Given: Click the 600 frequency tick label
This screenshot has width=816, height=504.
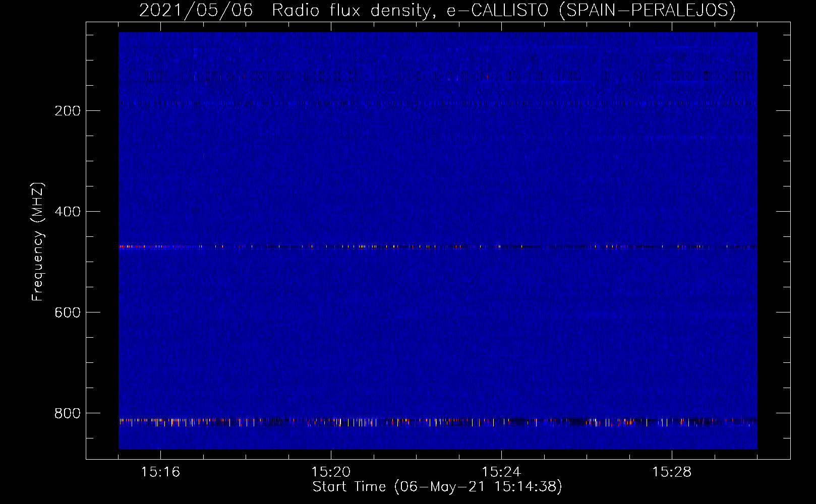Looking at the screenshot, I should (68, 312).
